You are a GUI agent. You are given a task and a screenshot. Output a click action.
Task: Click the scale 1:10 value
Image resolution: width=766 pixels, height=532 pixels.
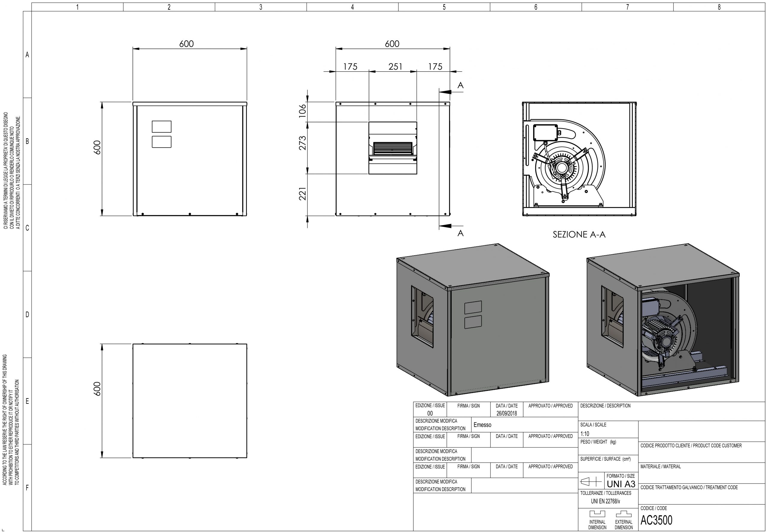coord(585,434)
